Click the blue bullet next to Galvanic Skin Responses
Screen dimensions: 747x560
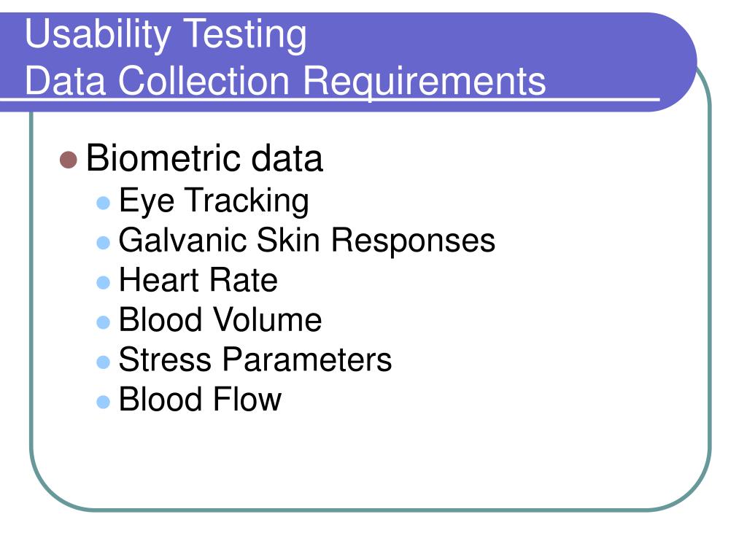(104, 243)
